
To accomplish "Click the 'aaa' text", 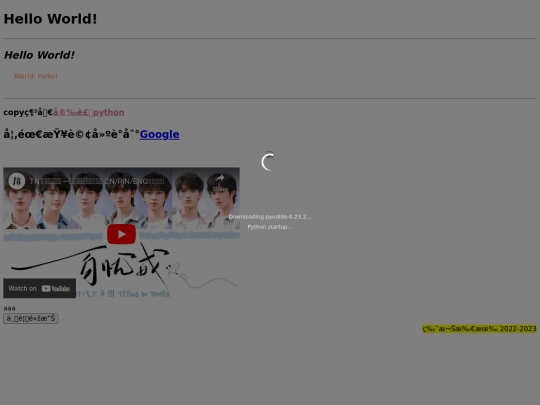I will tap(9, 308).
